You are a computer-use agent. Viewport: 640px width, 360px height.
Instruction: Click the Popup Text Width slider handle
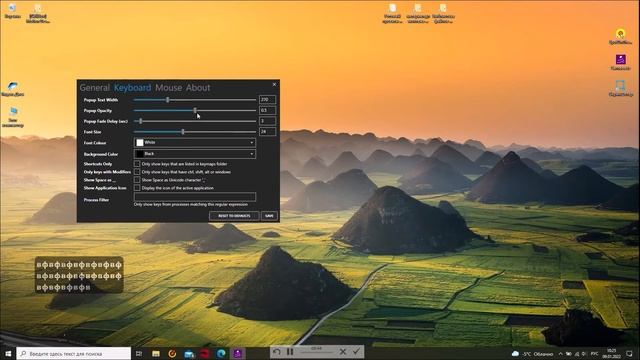(167, 100)
